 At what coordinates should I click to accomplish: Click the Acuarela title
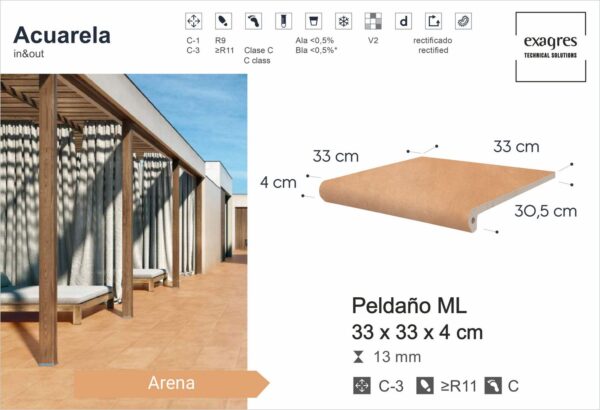62,35
